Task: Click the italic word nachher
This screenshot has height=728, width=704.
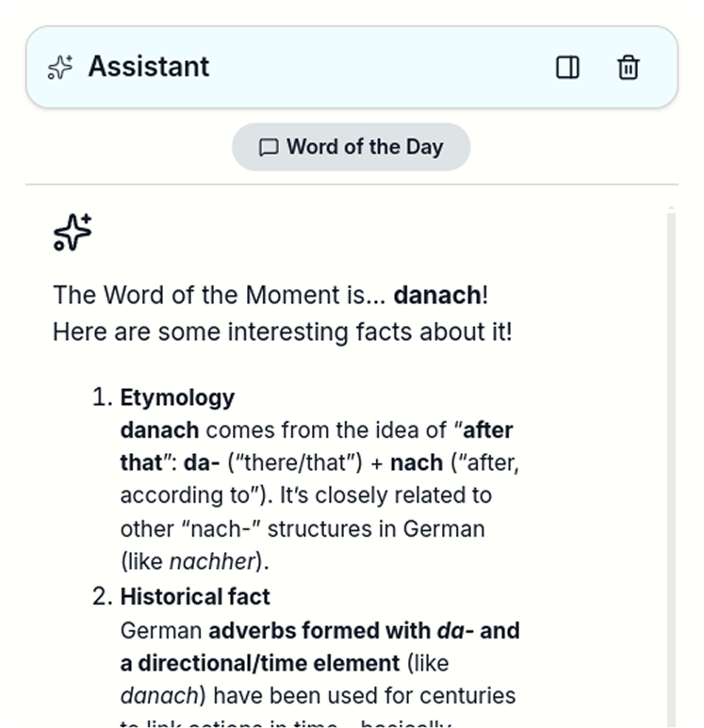Action: pos(212,562)
